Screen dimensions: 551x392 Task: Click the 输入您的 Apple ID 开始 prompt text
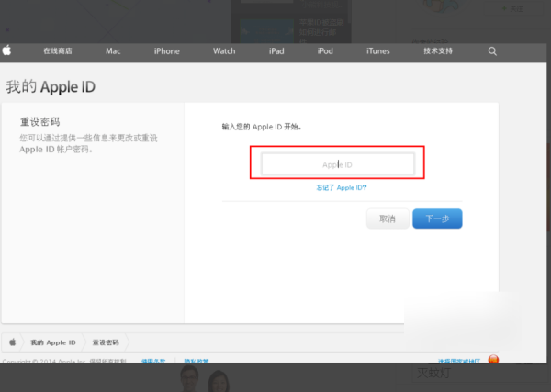[262, 127]
